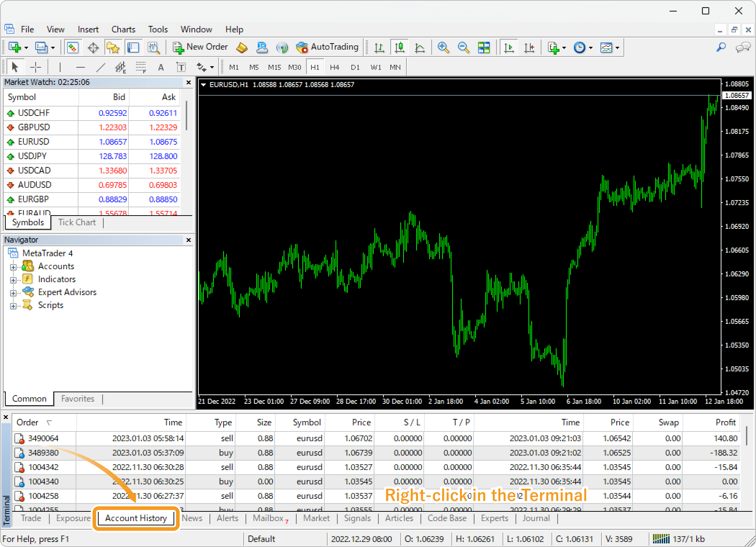The width and height of the screenshot is (756, 547).
Task: Select the trendline tool
Action: [x=101, y=67]
